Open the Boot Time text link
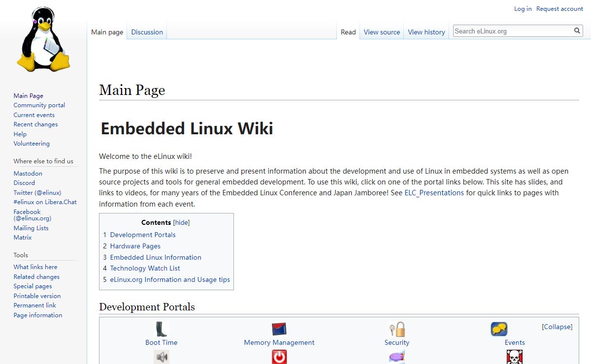591x364 pixels. coord(161,343)
